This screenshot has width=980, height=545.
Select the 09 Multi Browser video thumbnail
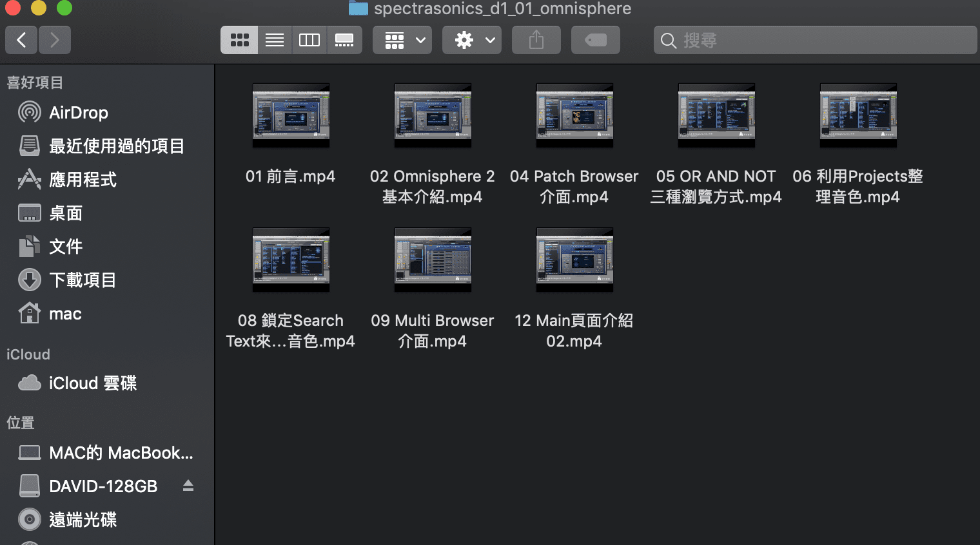(433, 260)
